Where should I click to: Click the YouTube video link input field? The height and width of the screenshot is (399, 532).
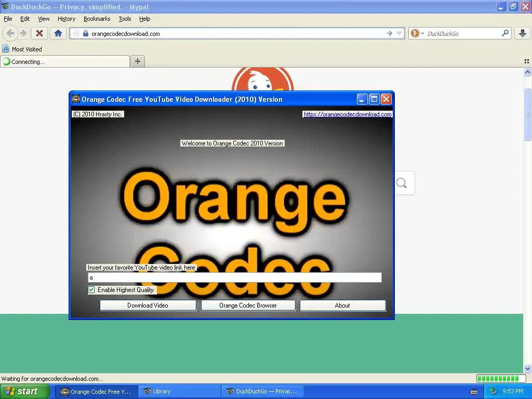[x=234, y=277]
